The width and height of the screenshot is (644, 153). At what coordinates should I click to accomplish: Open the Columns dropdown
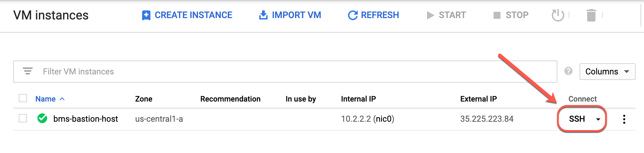(607, 72)
